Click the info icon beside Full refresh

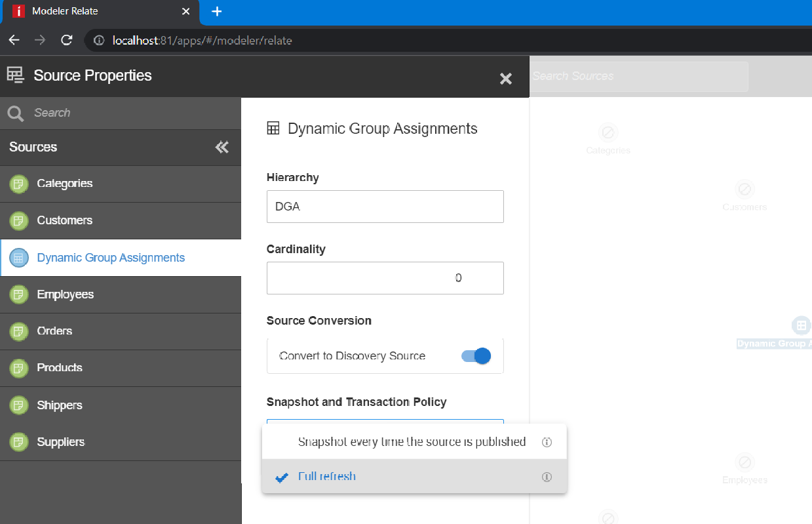tap(547, 477)
